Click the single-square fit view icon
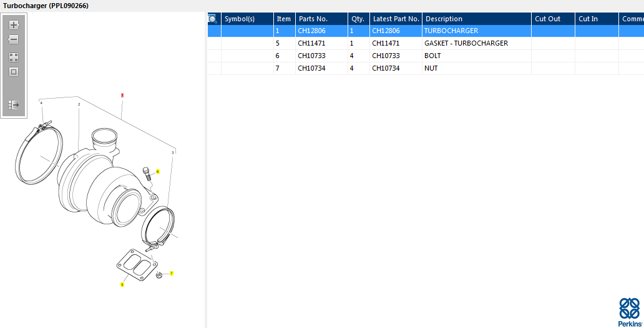 14,72
